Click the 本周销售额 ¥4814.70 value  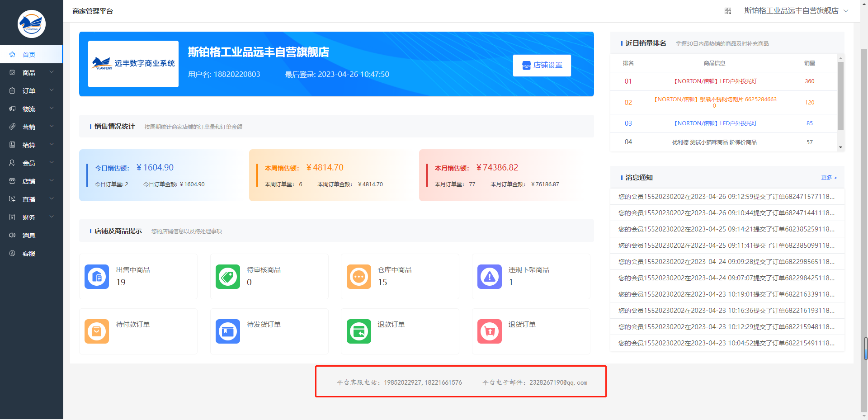(x=325, y=168)
